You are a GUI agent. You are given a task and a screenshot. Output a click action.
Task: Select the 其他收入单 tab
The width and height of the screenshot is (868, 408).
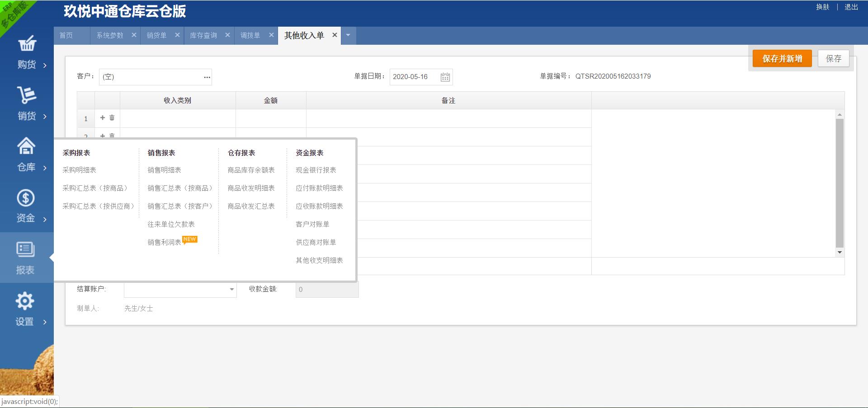304,35
